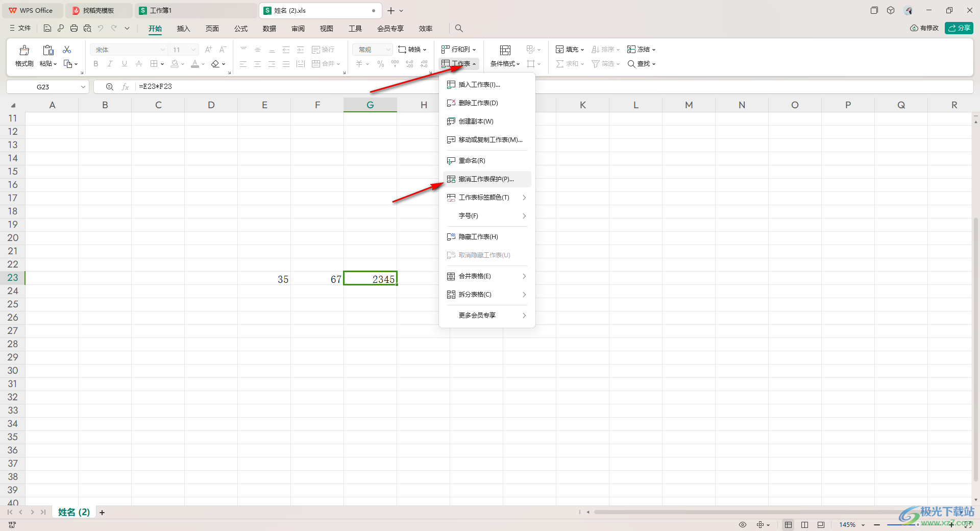
Task: Click cell F23 containing 67
Action: (317, 279)
